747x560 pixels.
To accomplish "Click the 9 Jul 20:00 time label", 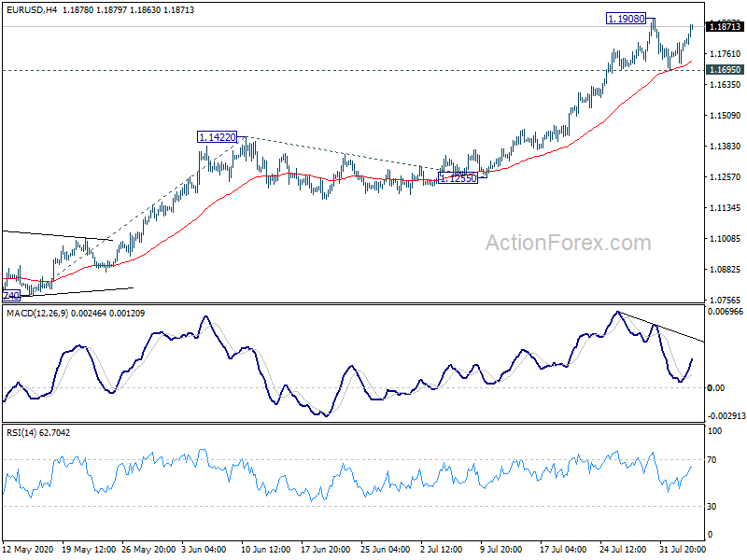I will [501, 550].
